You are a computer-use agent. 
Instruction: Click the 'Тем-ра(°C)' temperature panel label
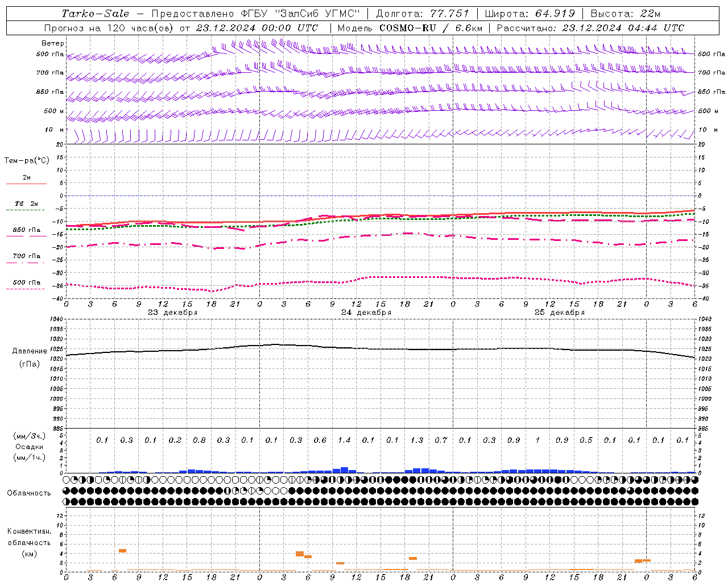[x=27, y=161]
